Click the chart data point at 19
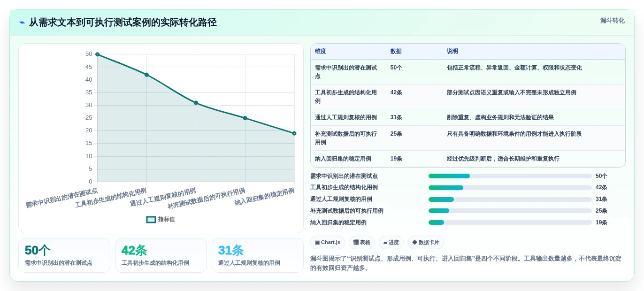 point(294,133)
